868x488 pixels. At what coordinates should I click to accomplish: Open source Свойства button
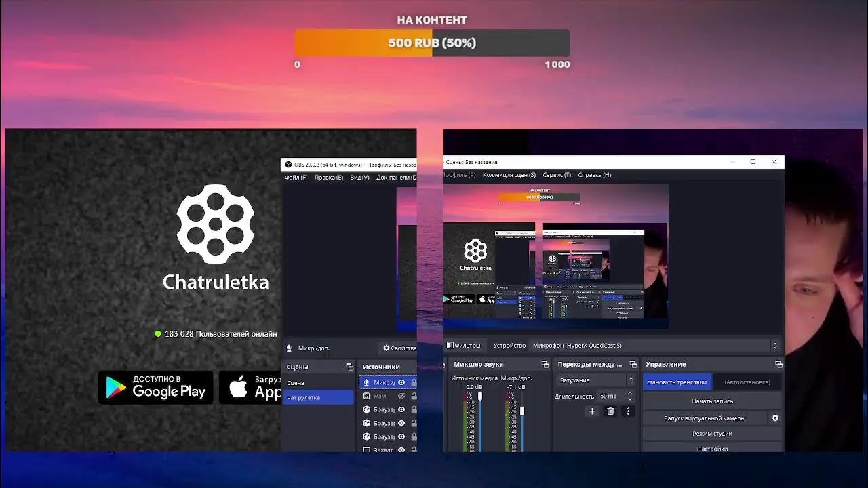(x=399, y=348)
